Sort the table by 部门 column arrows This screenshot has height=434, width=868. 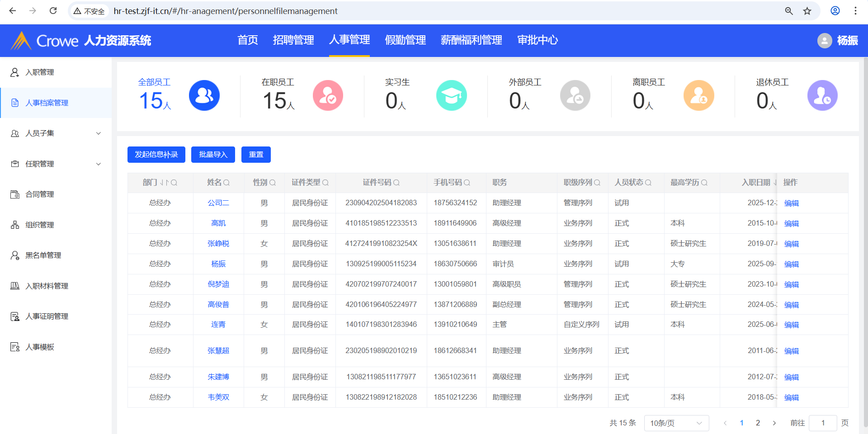164,183
